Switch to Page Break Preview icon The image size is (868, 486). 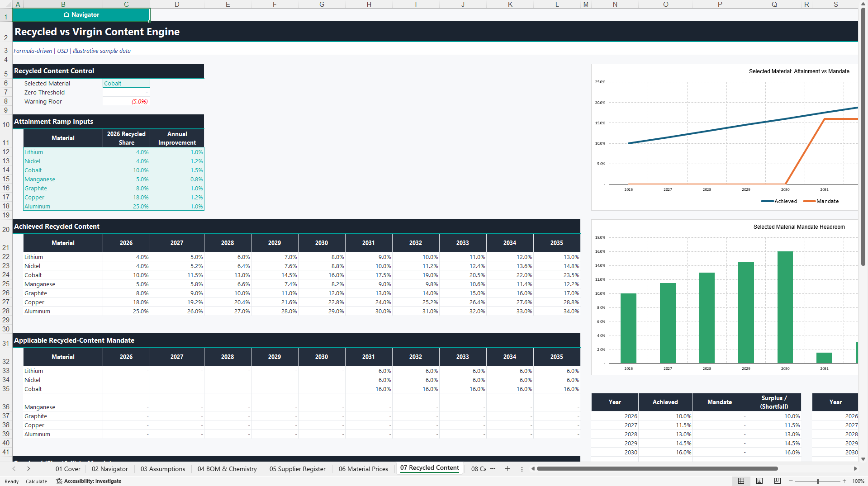pos(778,481)
